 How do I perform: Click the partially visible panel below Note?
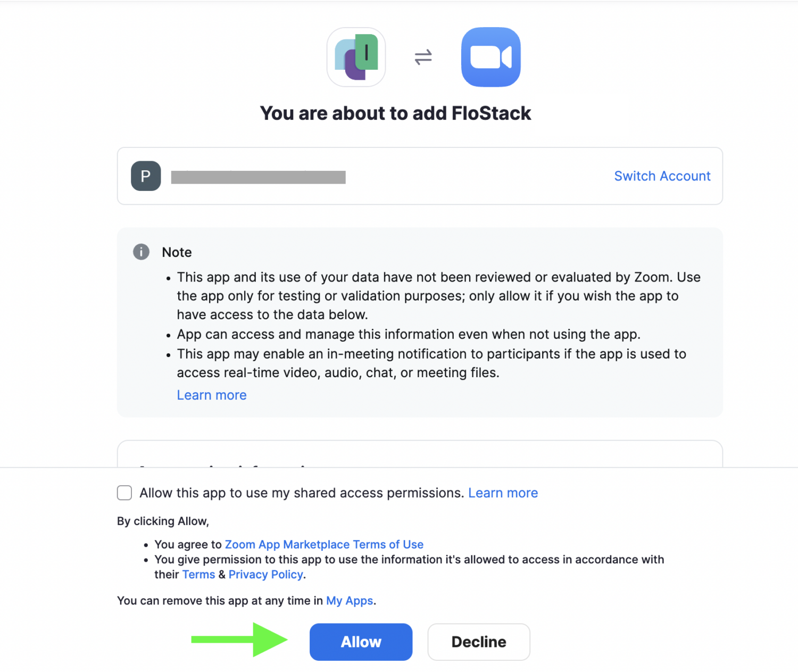click(419, 455)
